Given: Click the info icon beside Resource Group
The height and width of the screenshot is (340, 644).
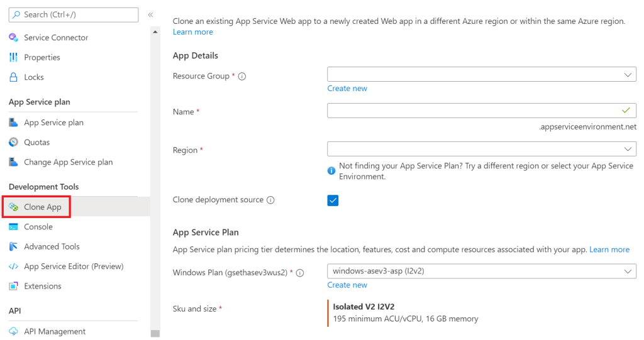Looking at the screenshot, I should point(242,77).
